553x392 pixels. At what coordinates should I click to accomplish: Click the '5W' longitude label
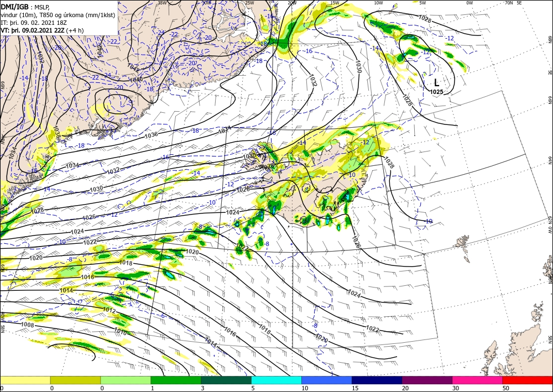coord(423,3)
